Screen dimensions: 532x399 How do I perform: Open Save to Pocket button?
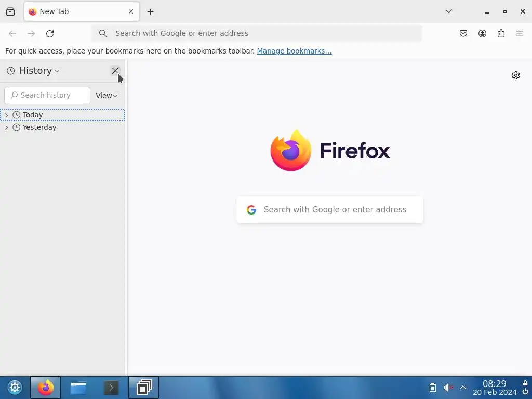coord(463,33)
